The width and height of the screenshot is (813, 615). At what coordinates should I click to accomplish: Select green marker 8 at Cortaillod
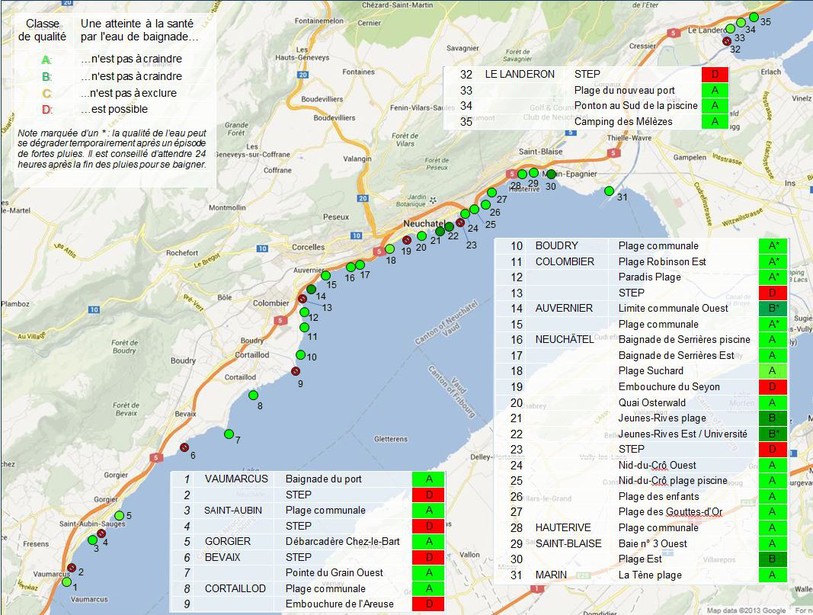click(x=253, y=395)
